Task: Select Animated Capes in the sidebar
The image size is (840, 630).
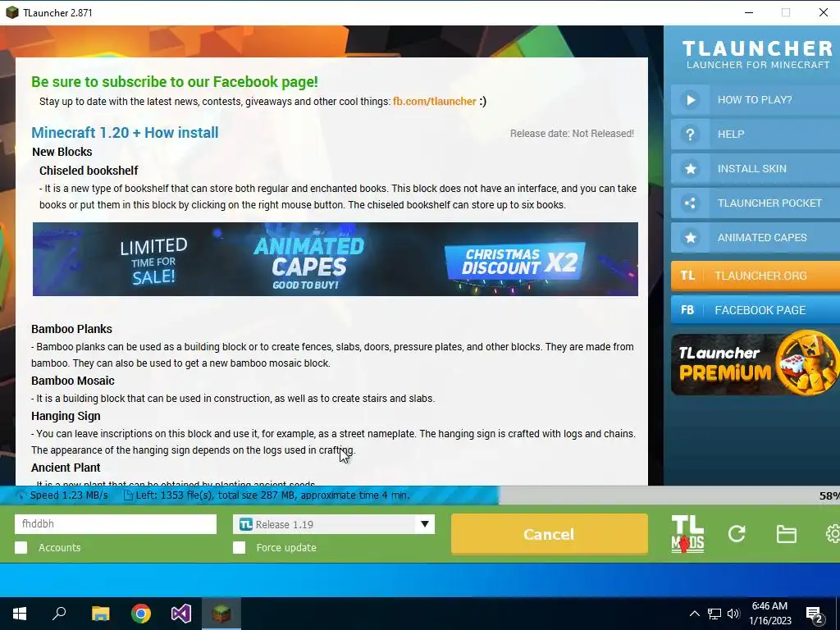Action: click(756, 237)
